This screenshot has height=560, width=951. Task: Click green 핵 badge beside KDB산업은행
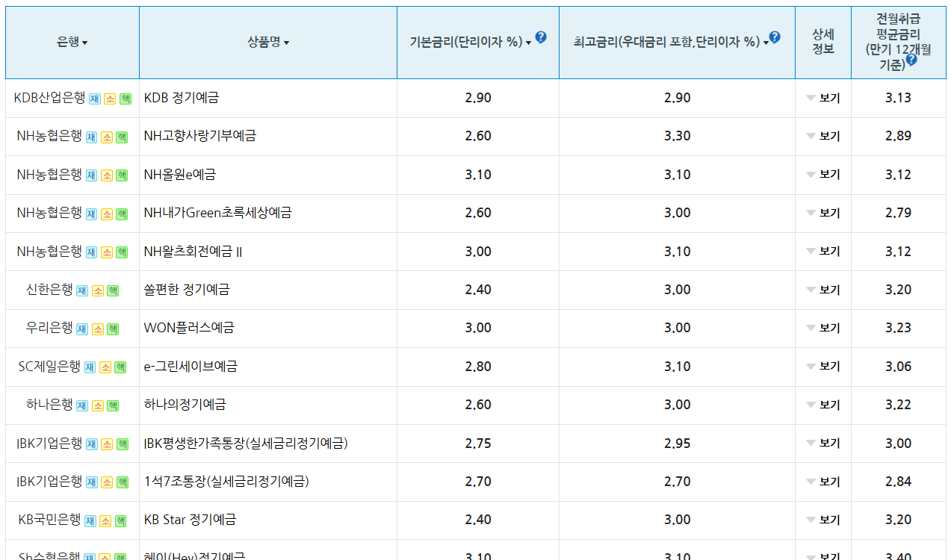point(125,99)
